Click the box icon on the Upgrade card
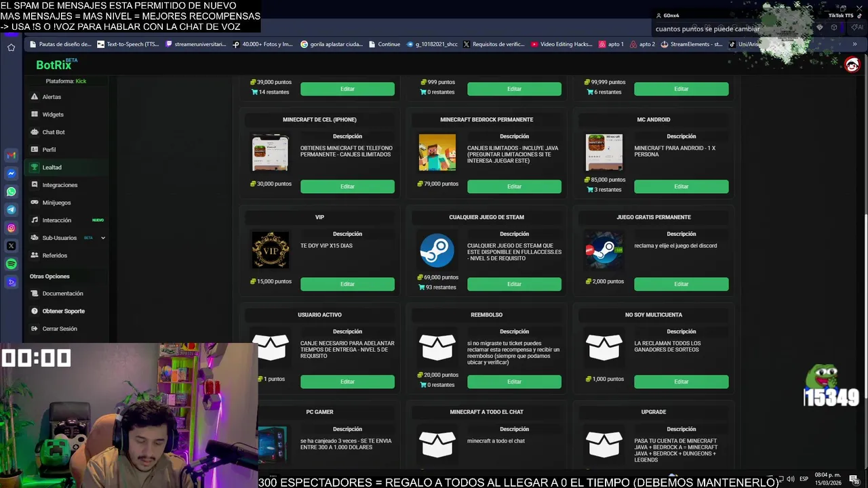Image resolution: width=868 pixels, height=488 pixels. coord(604,445)
